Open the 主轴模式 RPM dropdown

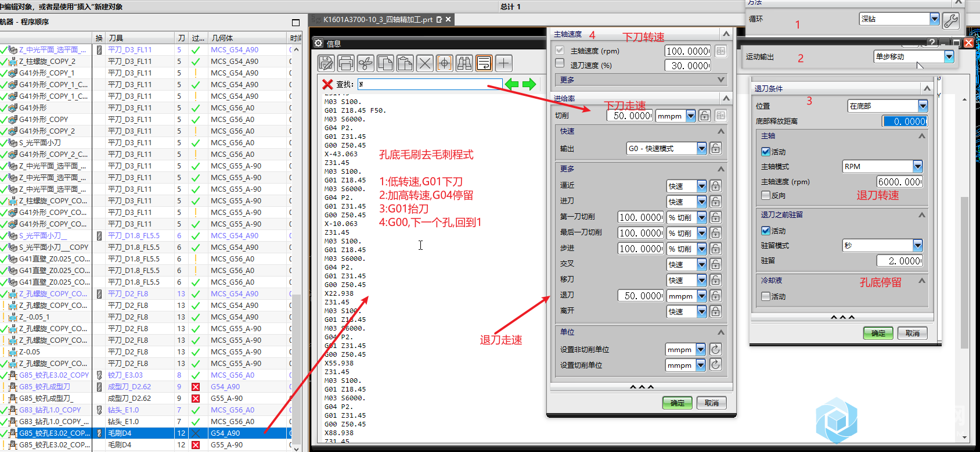882,166
